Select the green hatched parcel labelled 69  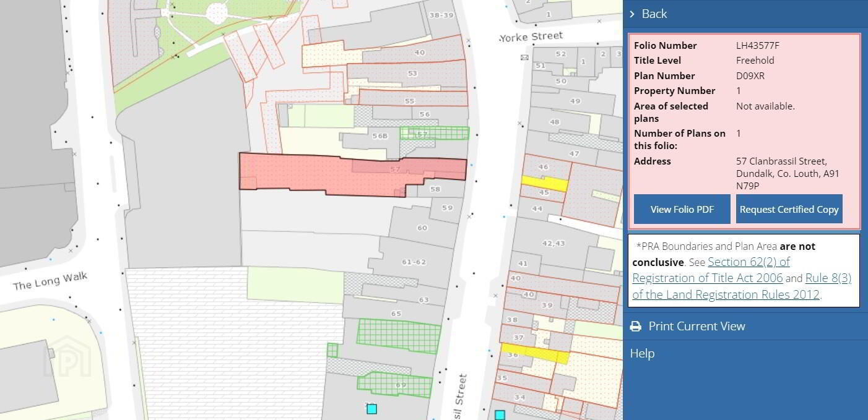395,384
